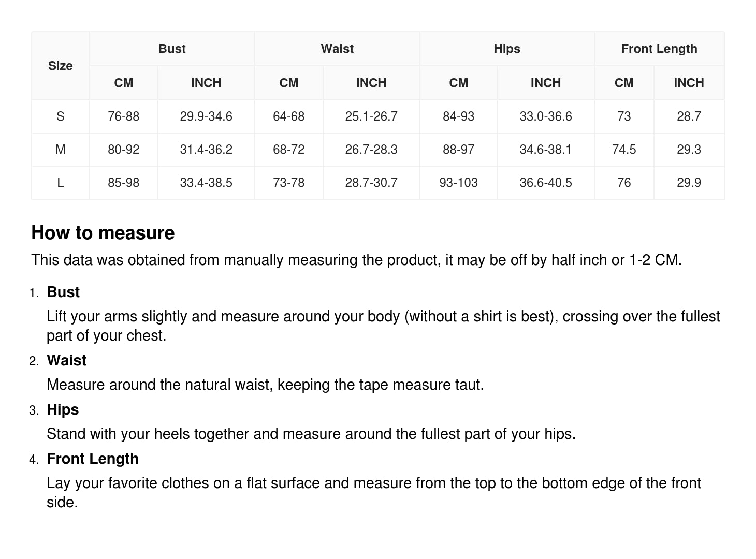Click the Size column header
Screen dimensions: 756x559
(60, 66)
